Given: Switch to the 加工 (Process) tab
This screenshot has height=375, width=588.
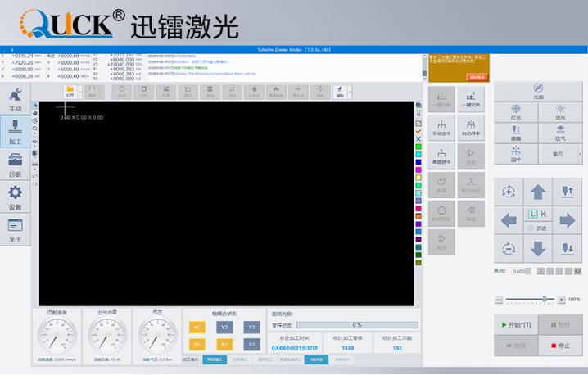Looking at the screenshot, I should (15, 131).
